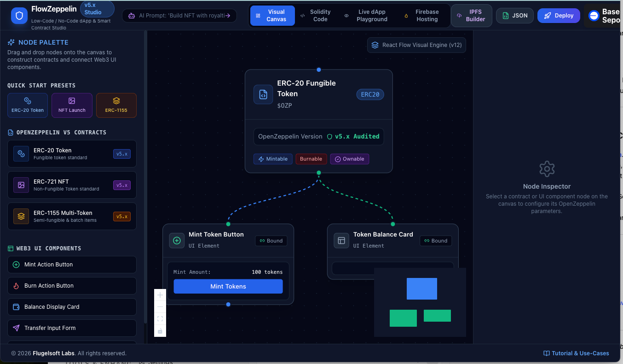Click the ERC20 badge on the token node

coord(370,94)
